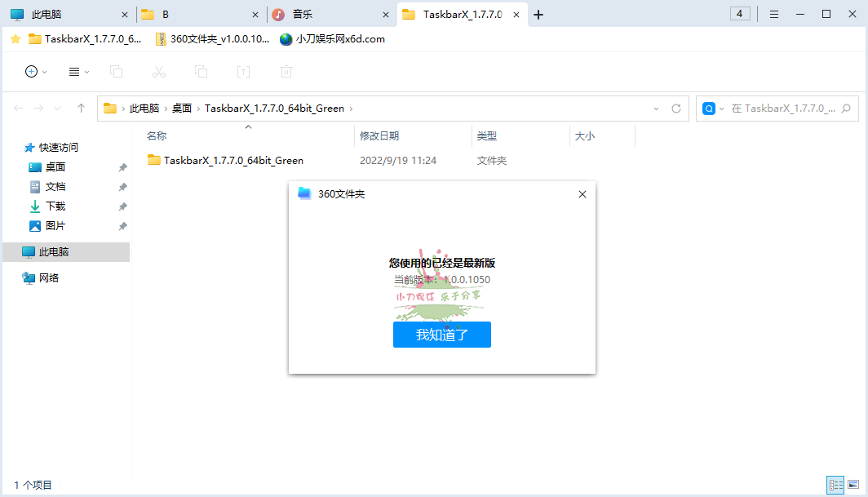868x497 pixels.
Task: Click the Rename icon on the toolbar
Action: click(x=243, y=72)
